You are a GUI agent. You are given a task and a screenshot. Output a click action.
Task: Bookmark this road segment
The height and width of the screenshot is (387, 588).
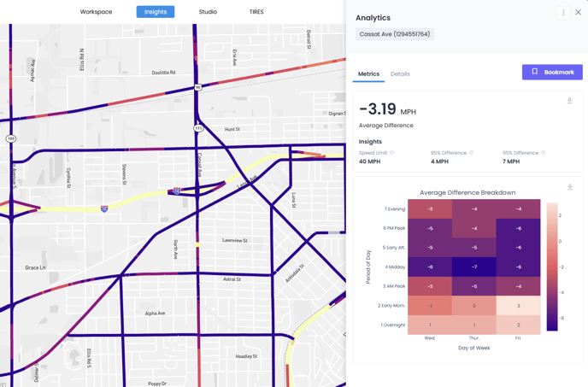(x=552, y=73)
